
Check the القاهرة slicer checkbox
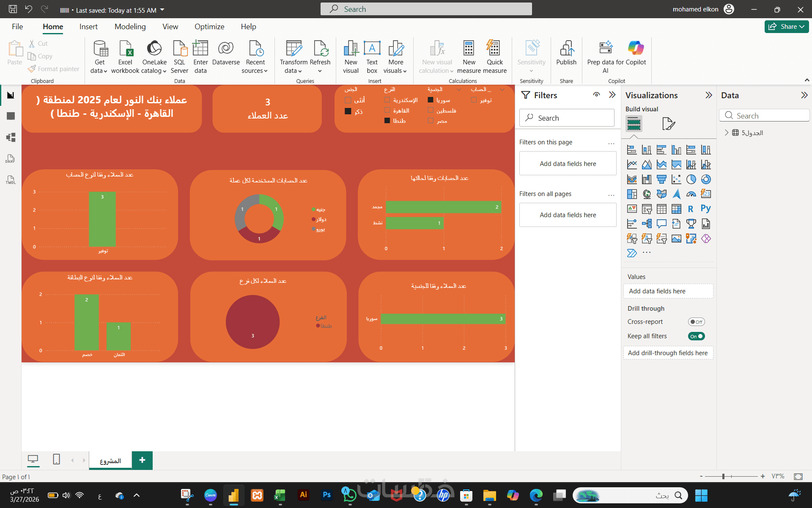387,110
